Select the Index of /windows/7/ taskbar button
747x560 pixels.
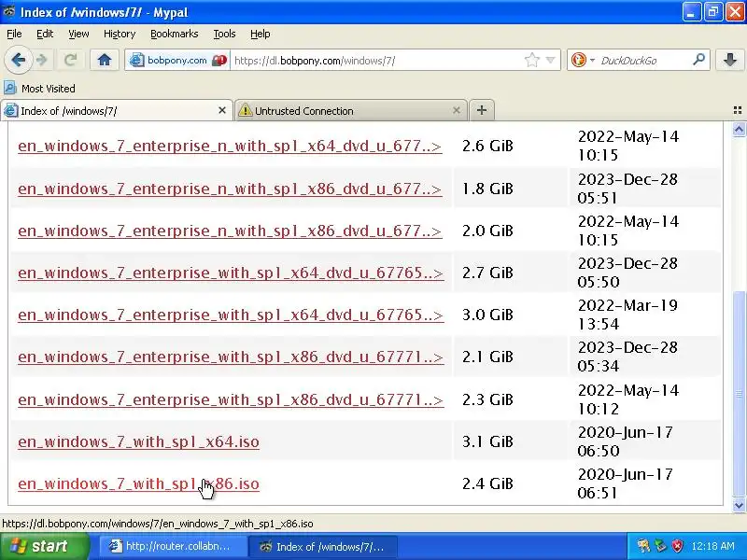pos(322,546)
